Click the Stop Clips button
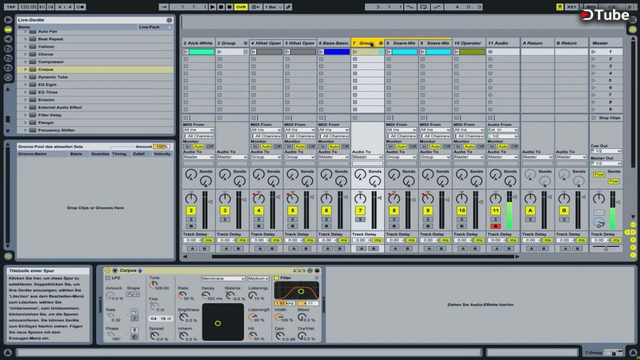This screenshot has height=360, width=640. click(606, 118)
